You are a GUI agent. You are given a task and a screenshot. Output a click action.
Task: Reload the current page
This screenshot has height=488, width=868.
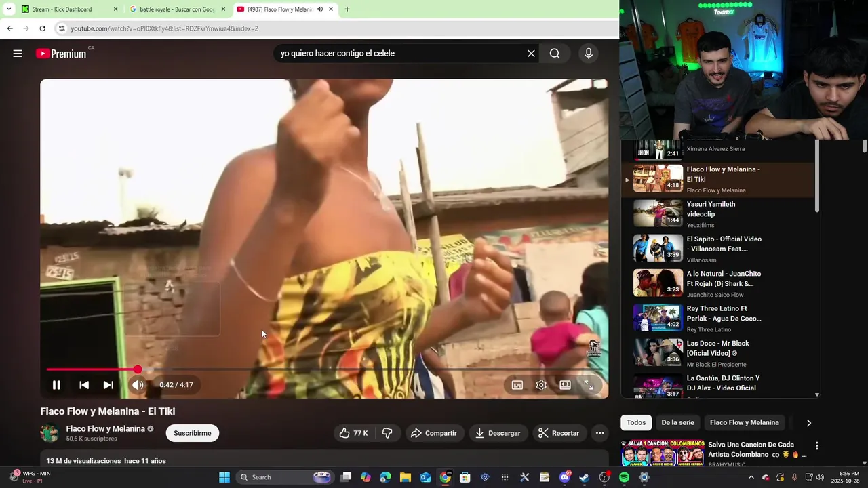pos(42,28)
